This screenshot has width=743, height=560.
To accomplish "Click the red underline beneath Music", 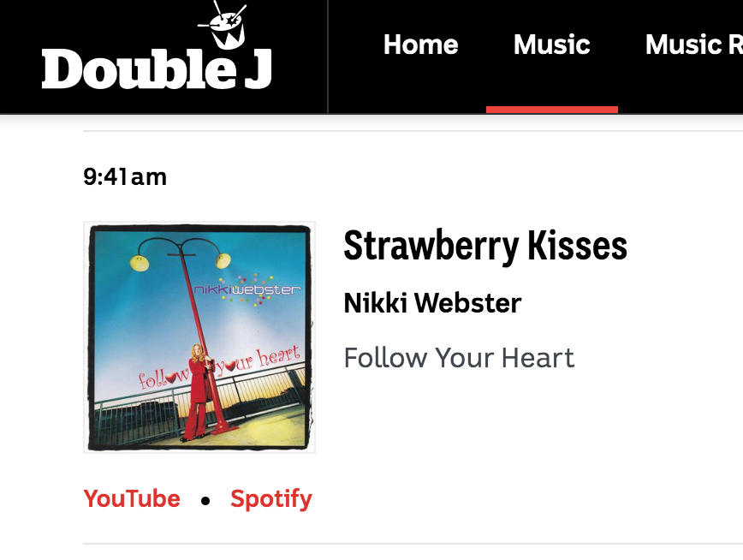I will 552,110.
